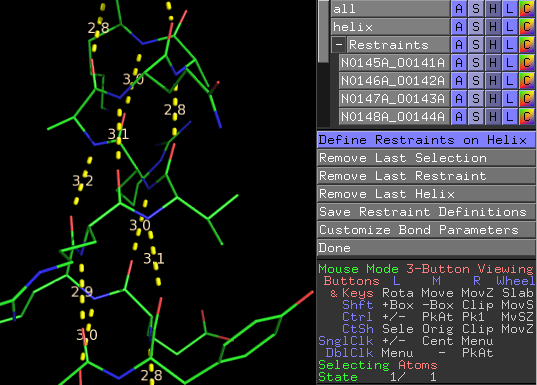Choose Customize Bond Parameters option

coord(426,230)
